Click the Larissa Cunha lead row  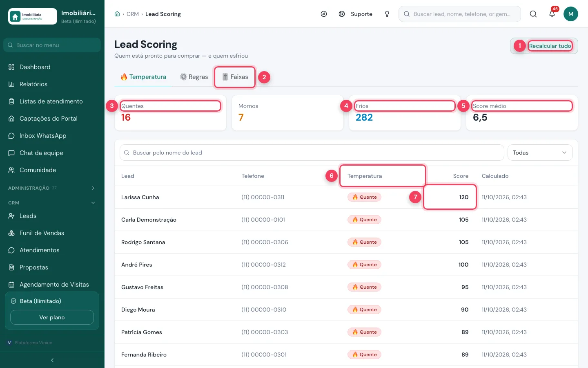point(346,197)
